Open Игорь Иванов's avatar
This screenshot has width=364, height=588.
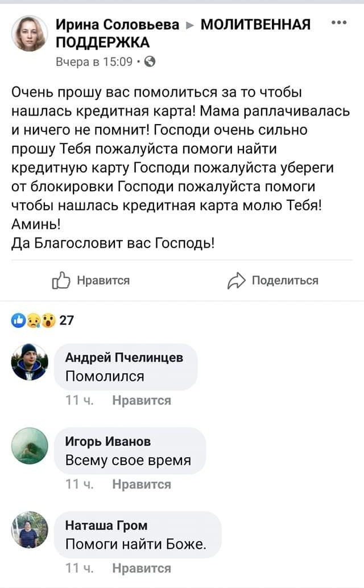click(x=30, y=446)
